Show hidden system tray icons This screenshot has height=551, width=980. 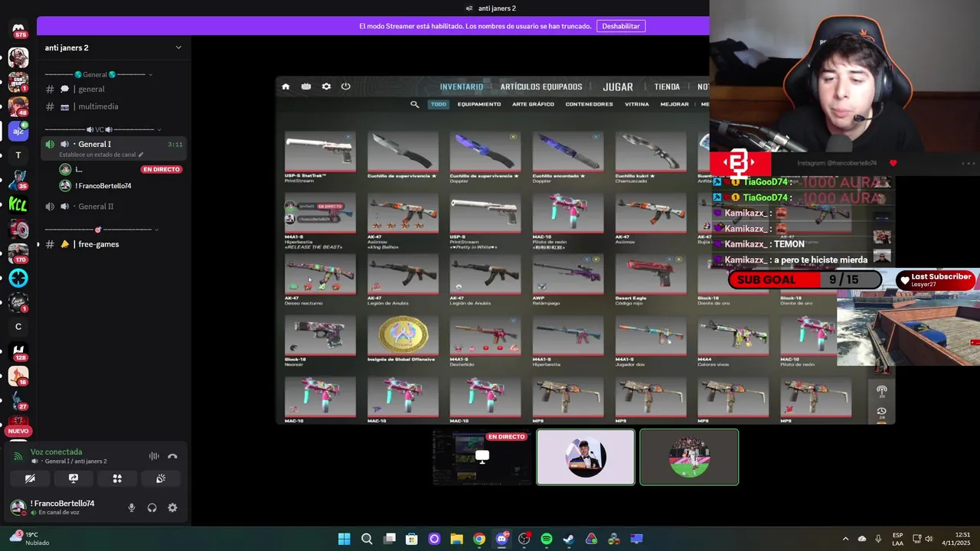coord(845,539)
